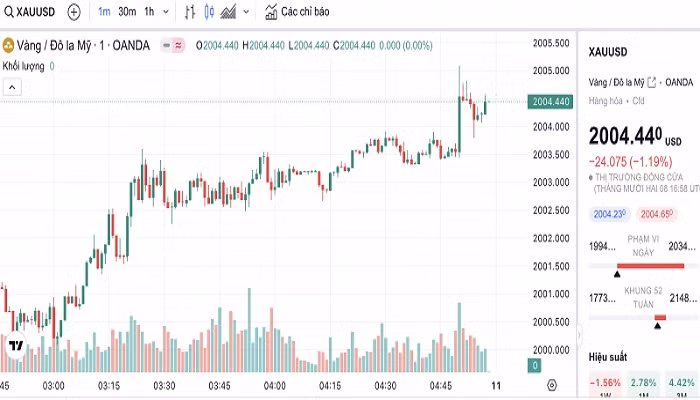Open the XAUUSD symbol search
Screen dimensions: 700x400
click(32, 12)
